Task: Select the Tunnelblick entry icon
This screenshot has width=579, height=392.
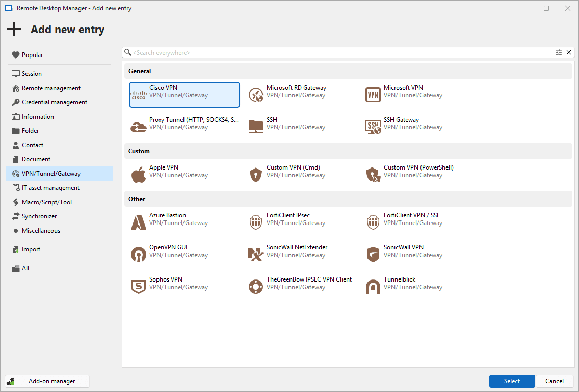Action: (x=373, y=287)
